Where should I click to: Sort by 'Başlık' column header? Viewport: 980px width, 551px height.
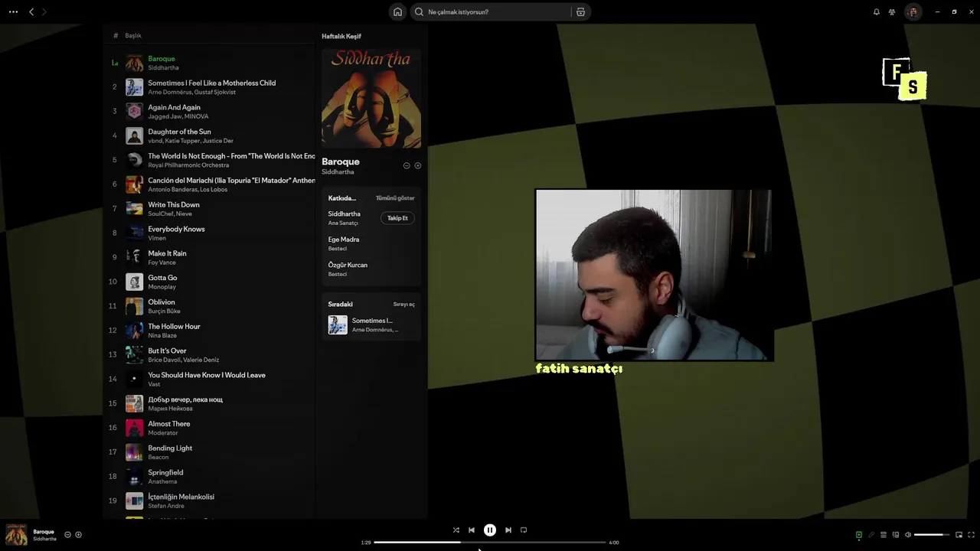pos(133,36)
